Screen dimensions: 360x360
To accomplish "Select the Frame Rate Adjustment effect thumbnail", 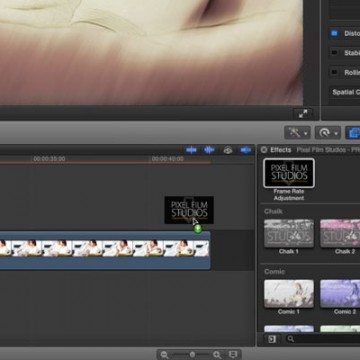I will (289, 173).
